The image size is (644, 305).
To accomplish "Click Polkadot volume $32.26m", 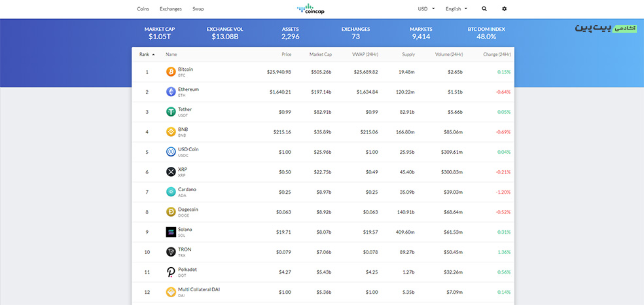I will (453, 272).
